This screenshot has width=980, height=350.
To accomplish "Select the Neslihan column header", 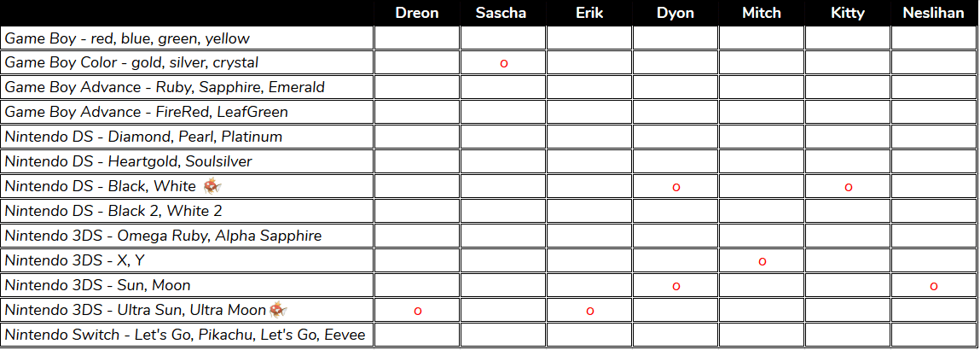I will coord(934,13).
